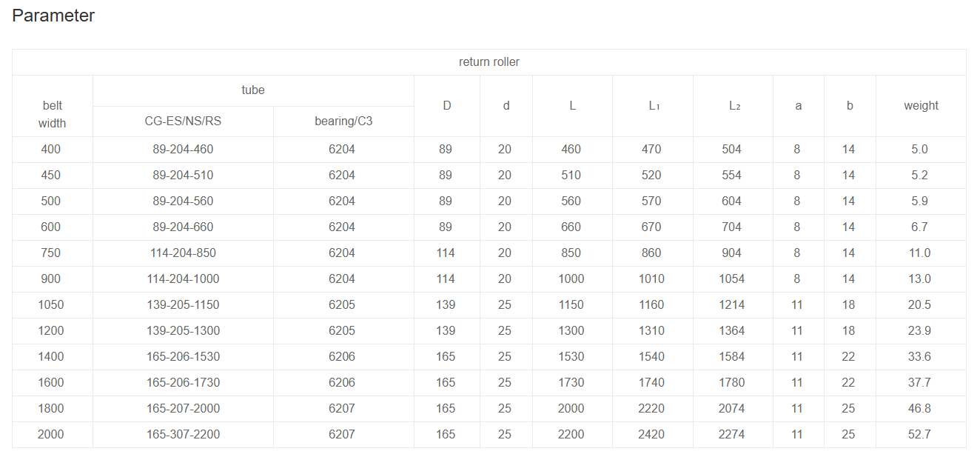Select the L₁ value 2420
The height and width of the screenshot is (457, 980).
pyautogui.click(x=652, y=435)
